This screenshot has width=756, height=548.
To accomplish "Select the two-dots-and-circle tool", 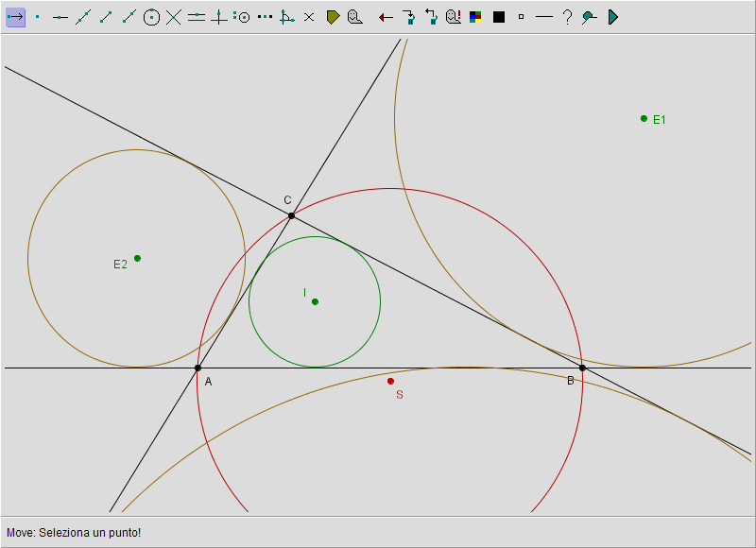I will (242, 17).
